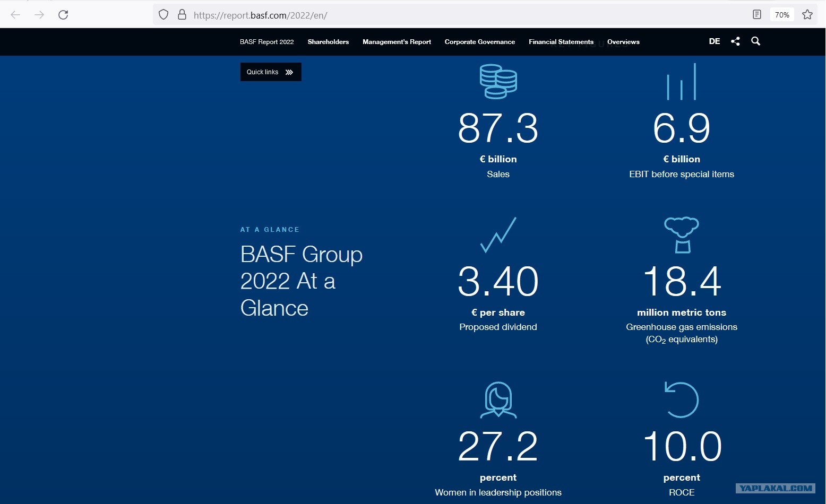Open the Management's Report menu
The height and width of the screenshot is (504, 826).
(x=397, y=42)
